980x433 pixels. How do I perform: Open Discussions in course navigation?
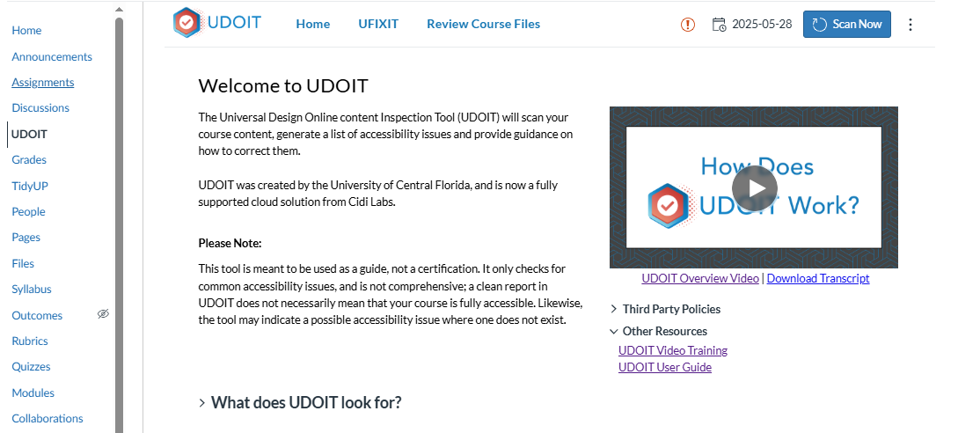pyautogui.click(x=40, y=108)
